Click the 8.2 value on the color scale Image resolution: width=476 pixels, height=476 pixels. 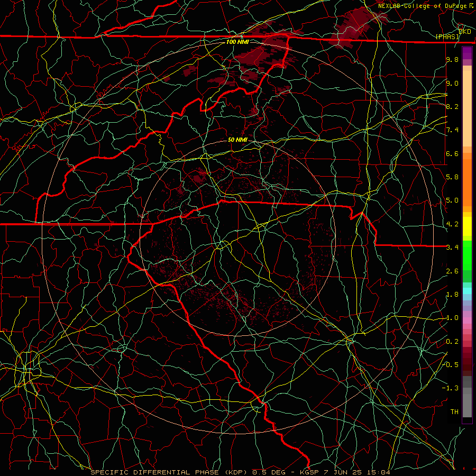[x=452, y=106]
